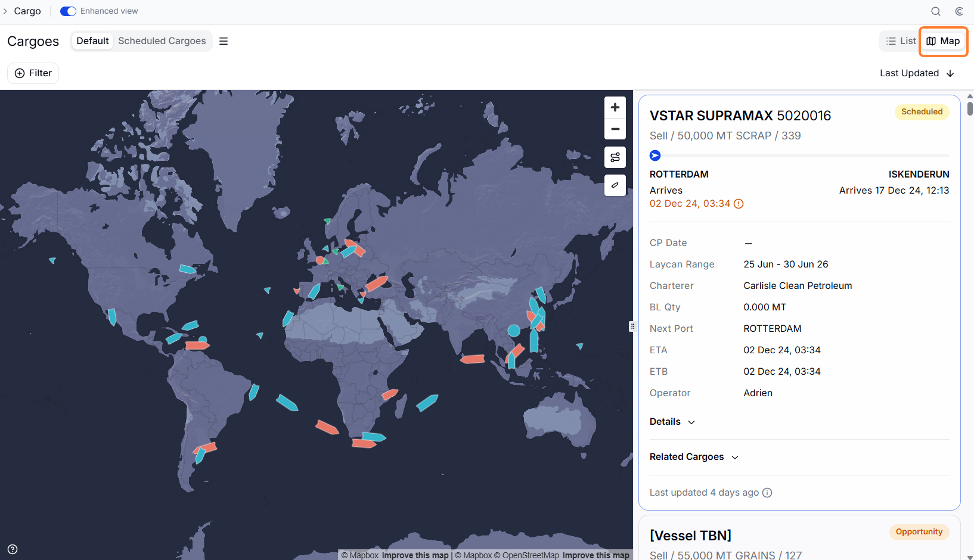Screen dimensions: 974x560
Task: Select the teal vessel off Mexico's Pacific coast
Action: (112, 316)
